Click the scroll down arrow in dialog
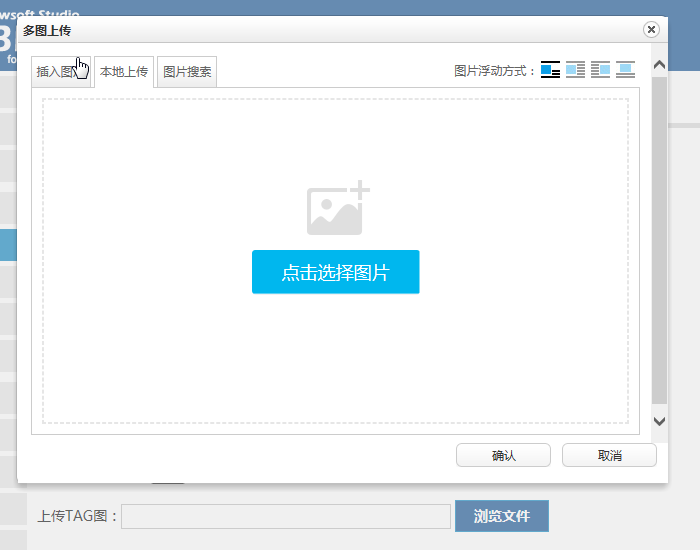Viewport: 700px width, 550px height. click(659, 421)
